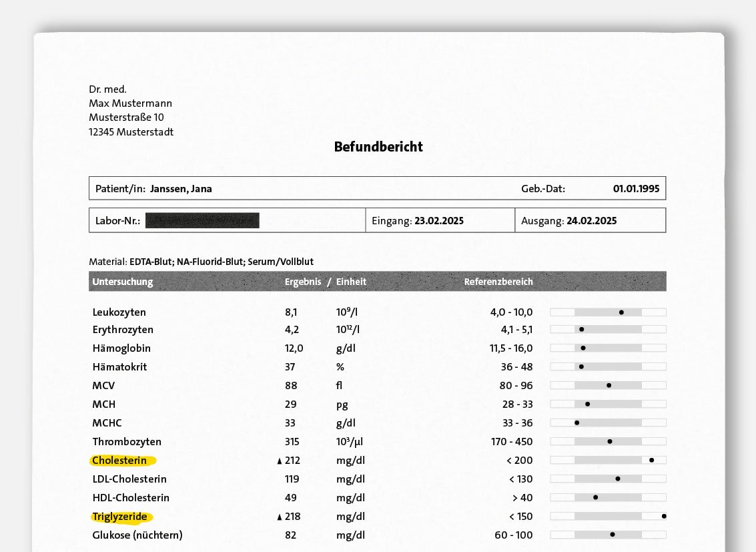Click the Befundbericht title
The height and width of the screenshot is (552, 756).
(378, 147)
